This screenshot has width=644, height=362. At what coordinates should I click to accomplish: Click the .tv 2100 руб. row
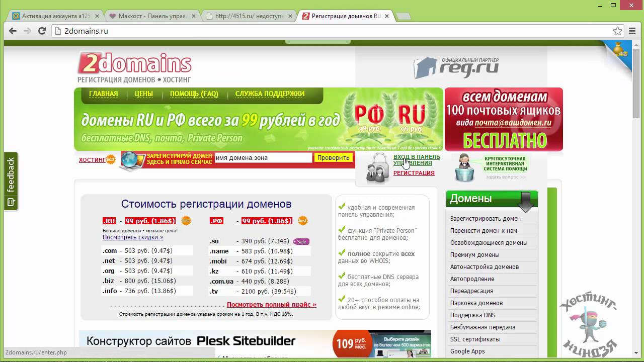click(x=260, y=291)
